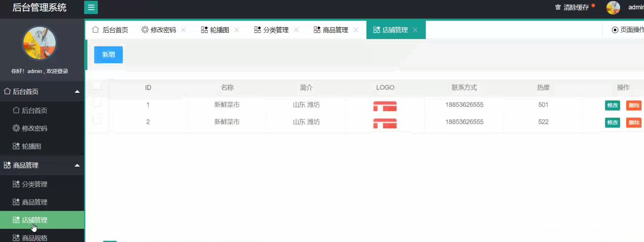This screenshot has width=644, height=242.
Task: Click 删除 button for row ID 1
Action: pyautogui.click(x=634, y=106)
